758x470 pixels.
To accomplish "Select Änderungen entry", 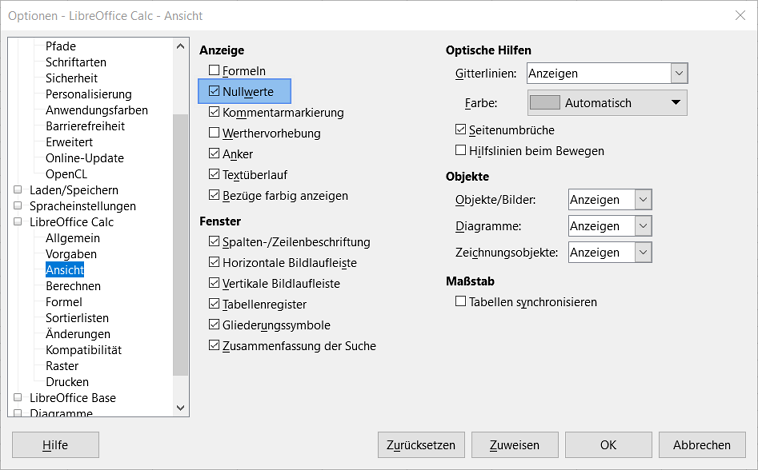I will tap(78, 334).
